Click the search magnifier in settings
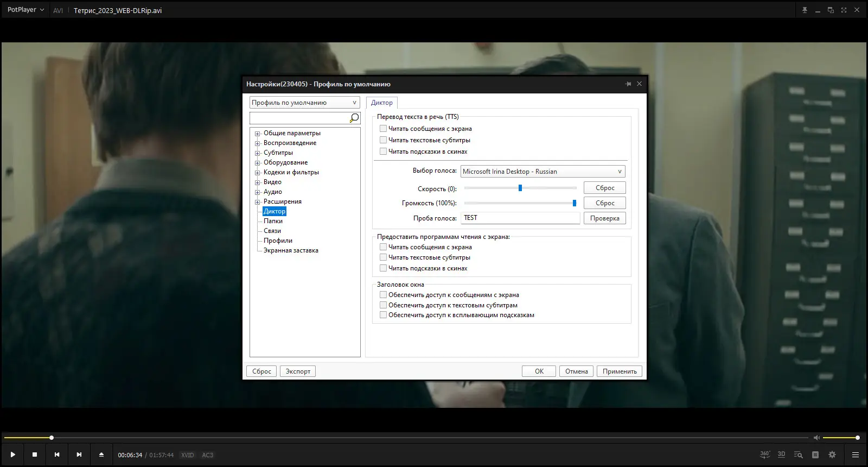The width and height of the screenshot is (868, 467). (354, 118)
